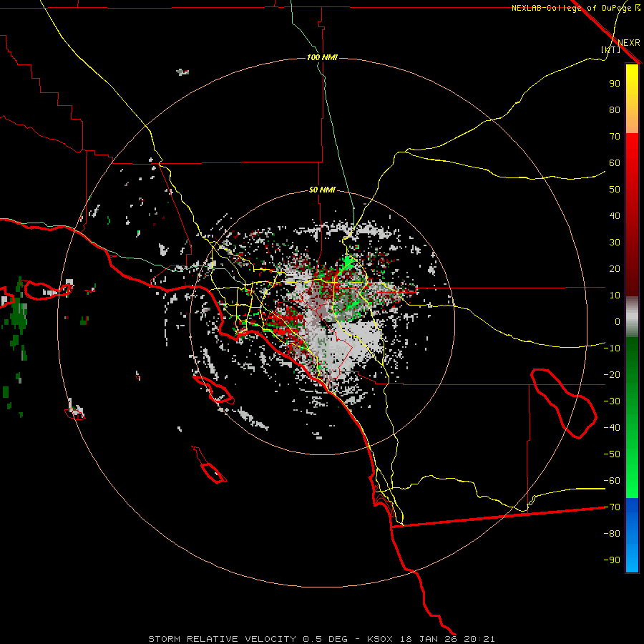Click the "100 NMI" range ring label
The width and height of the screenshot is (644, 644).
[322, 57]
